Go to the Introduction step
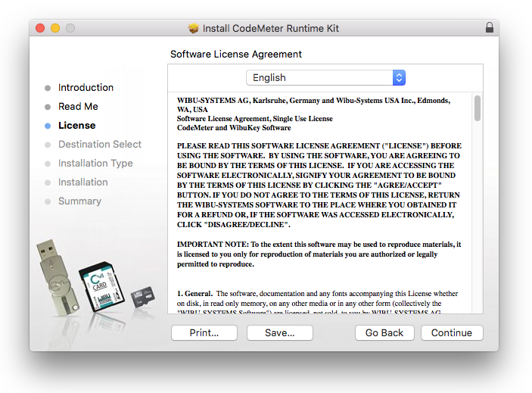 (x=86, y=88)
